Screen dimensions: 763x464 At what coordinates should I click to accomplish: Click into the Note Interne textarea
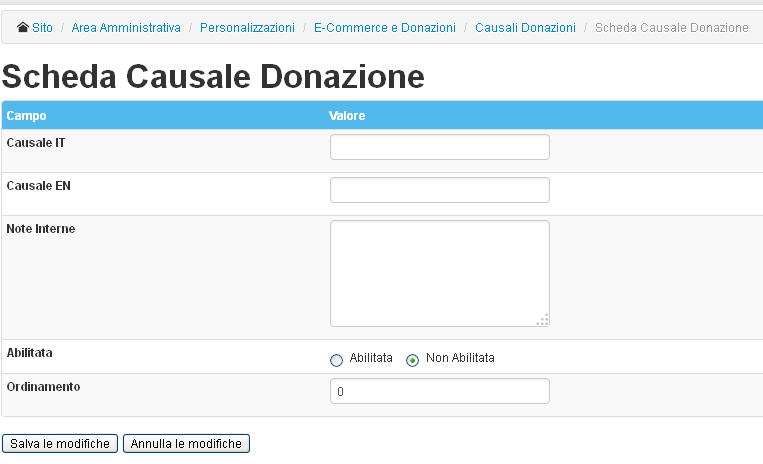pos(440,273)
